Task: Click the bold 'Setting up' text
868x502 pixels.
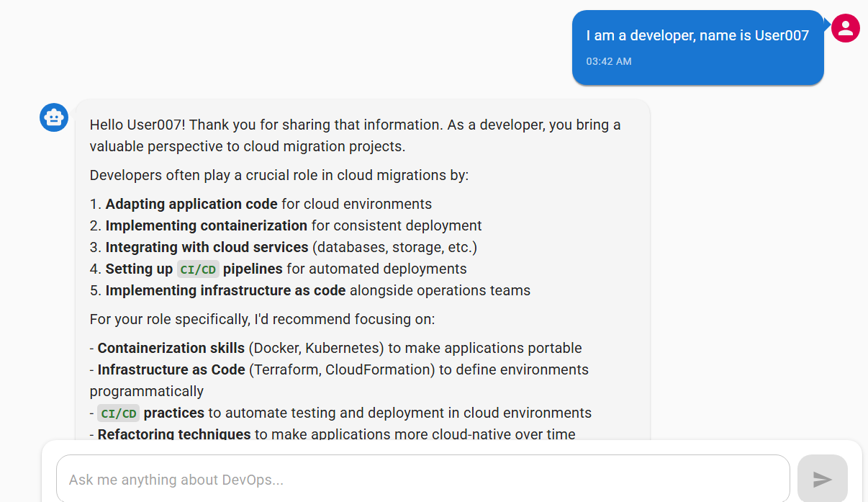Action: tap(139, 269)
